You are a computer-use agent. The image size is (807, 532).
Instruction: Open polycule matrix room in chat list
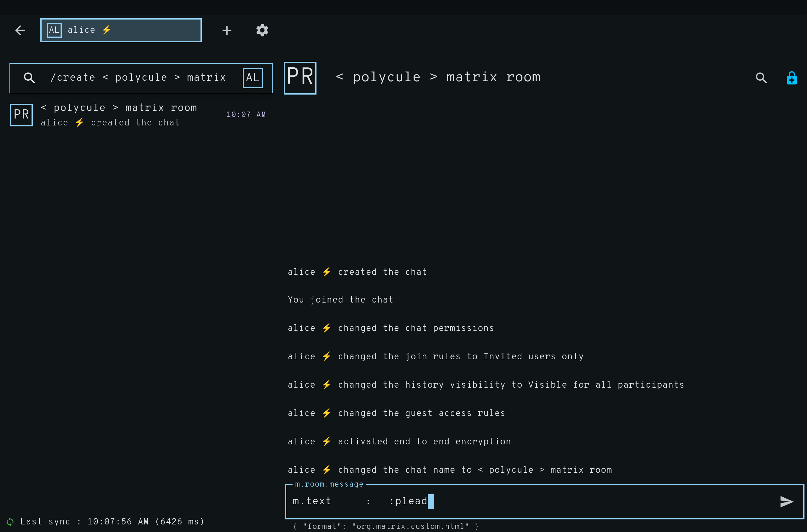point(119,115)
